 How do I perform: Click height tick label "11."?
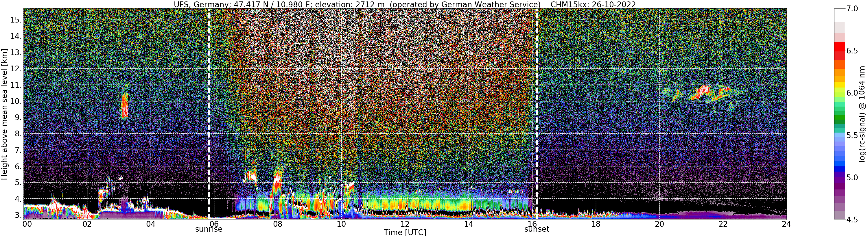click(x=16, y=85)
